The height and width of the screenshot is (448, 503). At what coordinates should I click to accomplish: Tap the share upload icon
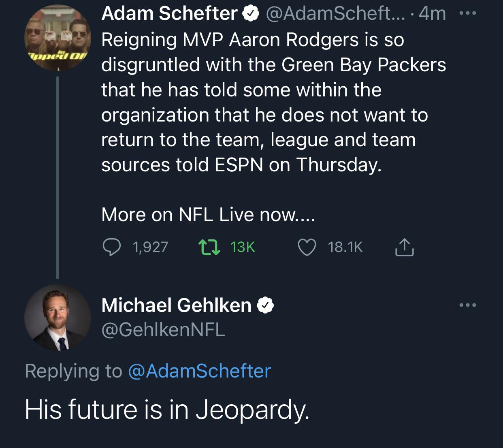click(x=404, y=247)
